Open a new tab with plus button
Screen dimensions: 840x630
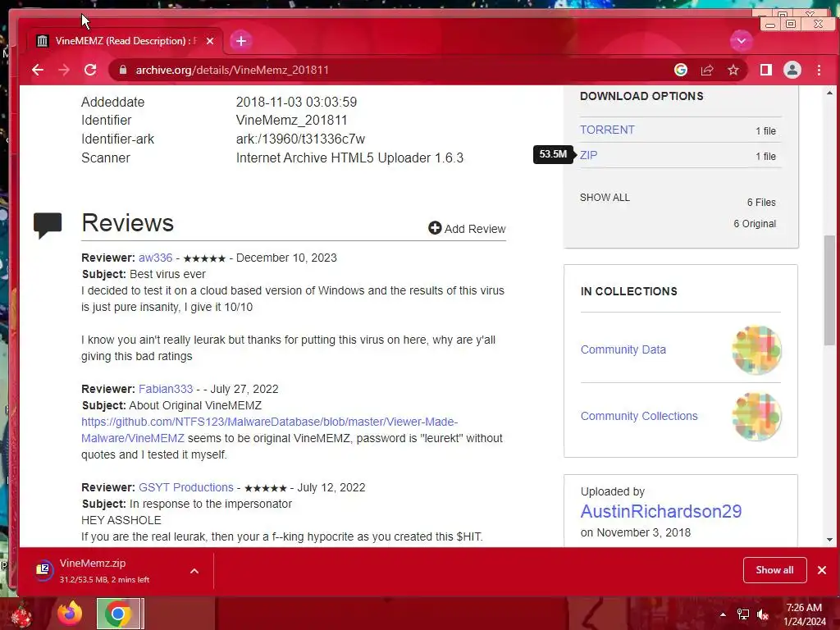[x=241, y=41]
